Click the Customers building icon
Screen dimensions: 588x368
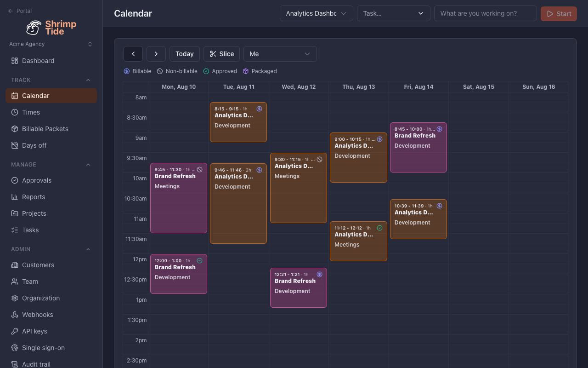(15, 265)
